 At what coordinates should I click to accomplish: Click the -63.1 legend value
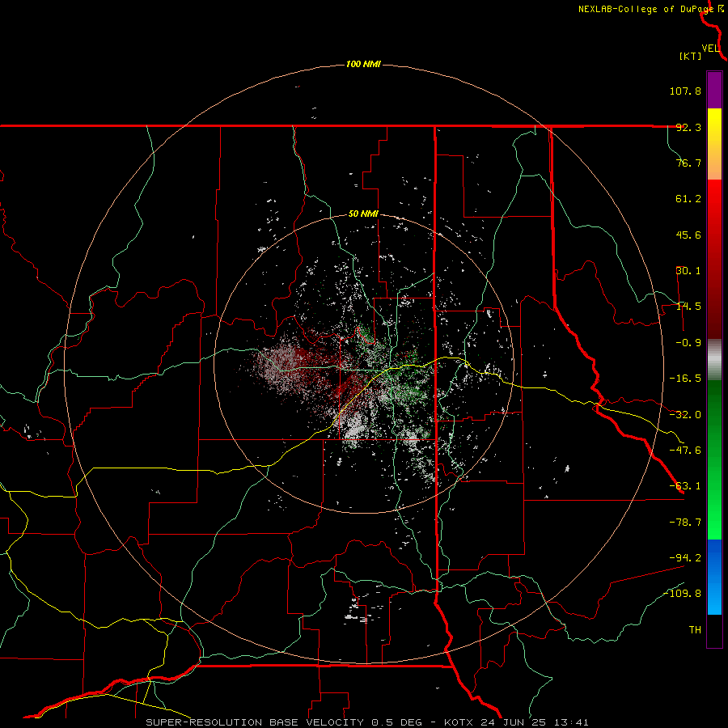(x=685, y=486)
